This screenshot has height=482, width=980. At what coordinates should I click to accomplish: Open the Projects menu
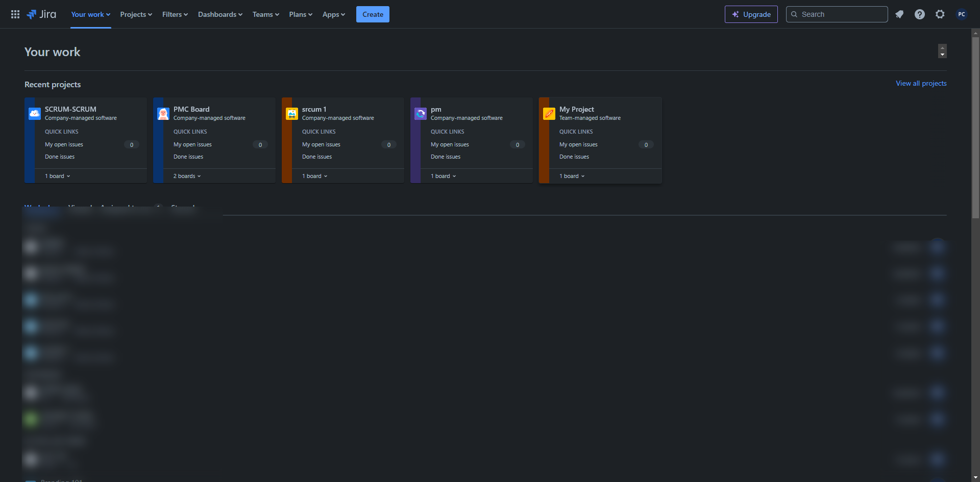[136, 14]
